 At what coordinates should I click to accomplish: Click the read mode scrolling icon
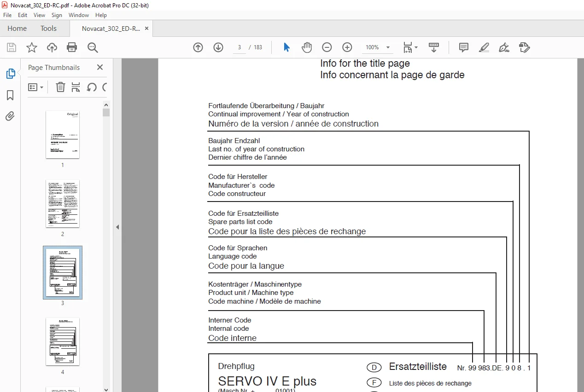pyautogui.click(x=434, y=47)
